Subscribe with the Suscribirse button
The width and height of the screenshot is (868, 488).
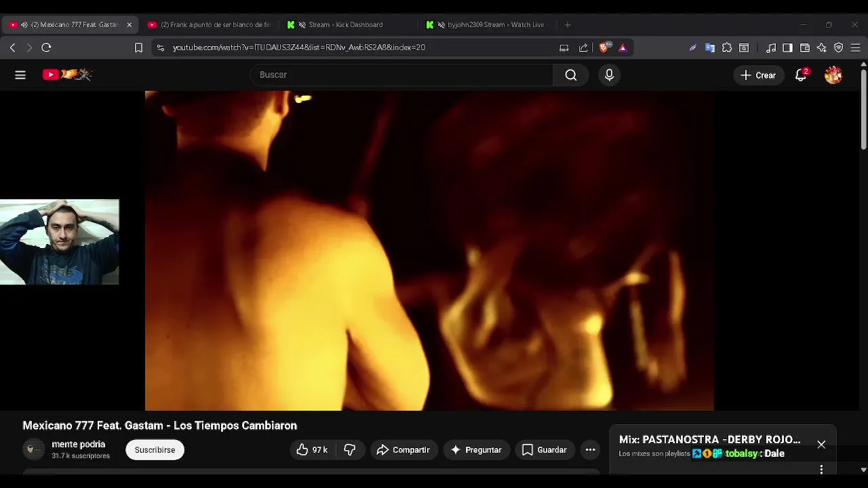tap(155, 450)
